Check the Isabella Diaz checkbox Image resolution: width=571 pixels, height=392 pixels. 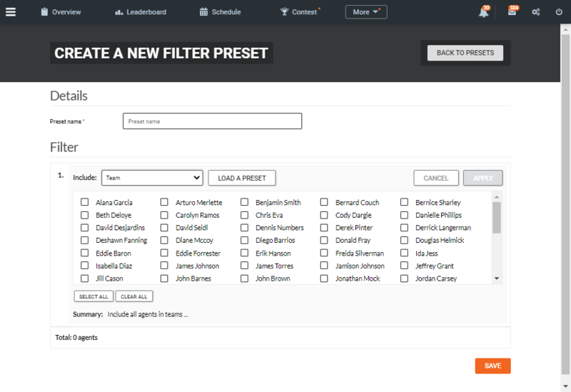coord(84,266)
